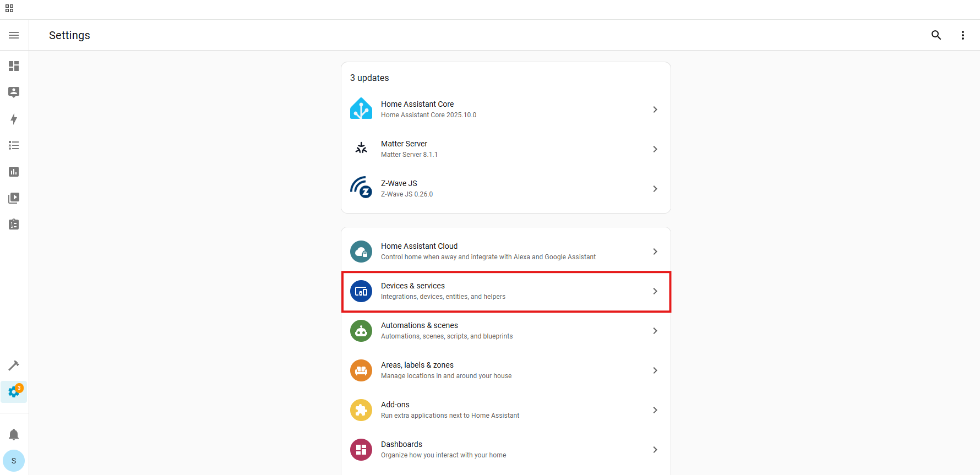Viewport: 980px width, 475px height.
Task: Open Developer tools hammer icon
Action: pyautogui.click(x=14, y=365)
